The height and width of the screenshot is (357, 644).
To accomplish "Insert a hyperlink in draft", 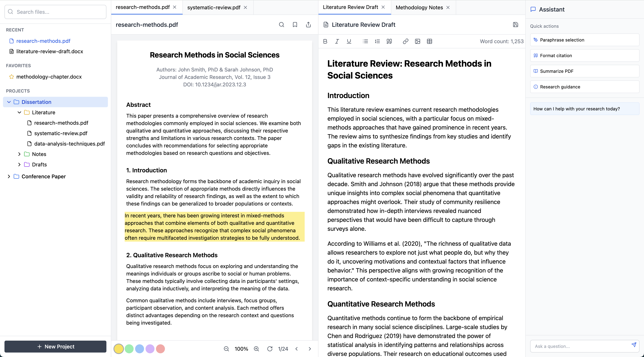I will (x=405, y=42).
